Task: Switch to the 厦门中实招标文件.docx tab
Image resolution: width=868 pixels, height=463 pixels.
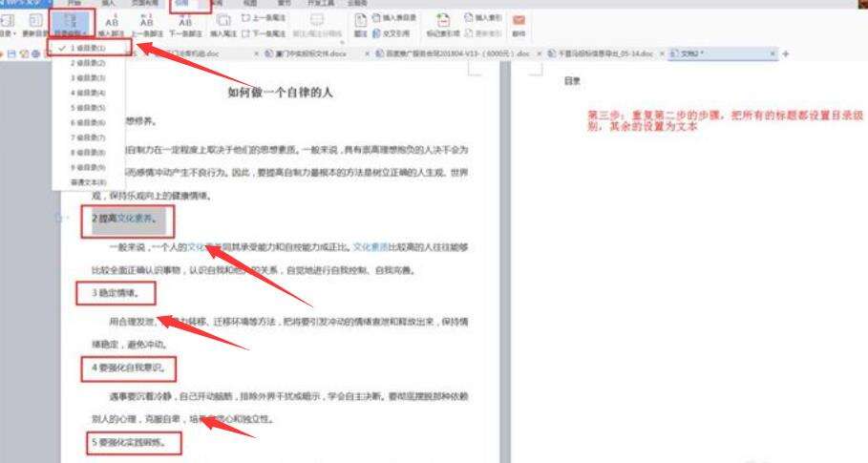Action: tap(311, 53)
